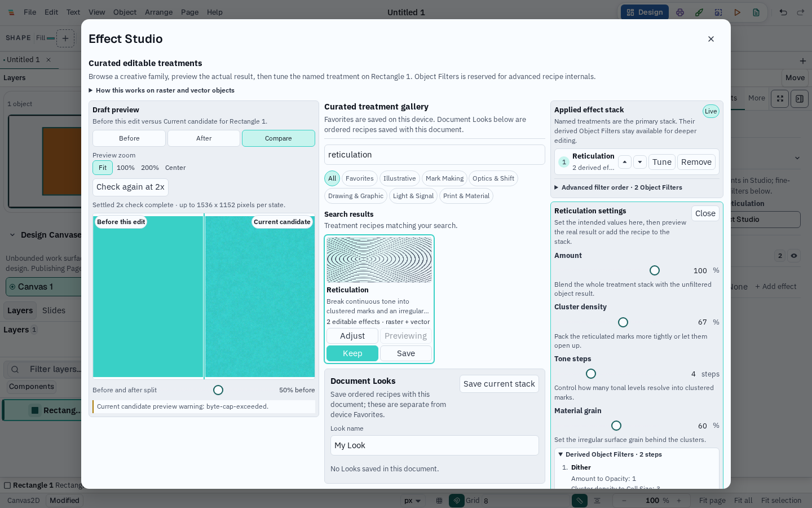This screenshot has width=812, height=508.
Task: Click the Before and after split slider
Action: [x=218, y=390]
